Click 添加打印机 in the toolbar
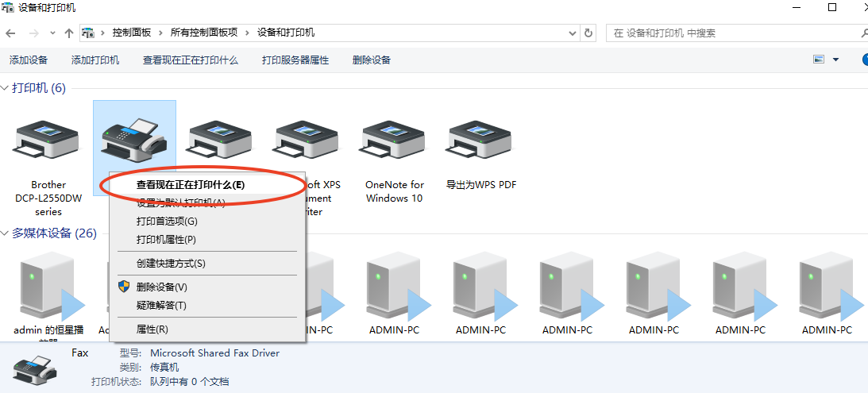Screen dimensions: 868x393 click(95, 60)
